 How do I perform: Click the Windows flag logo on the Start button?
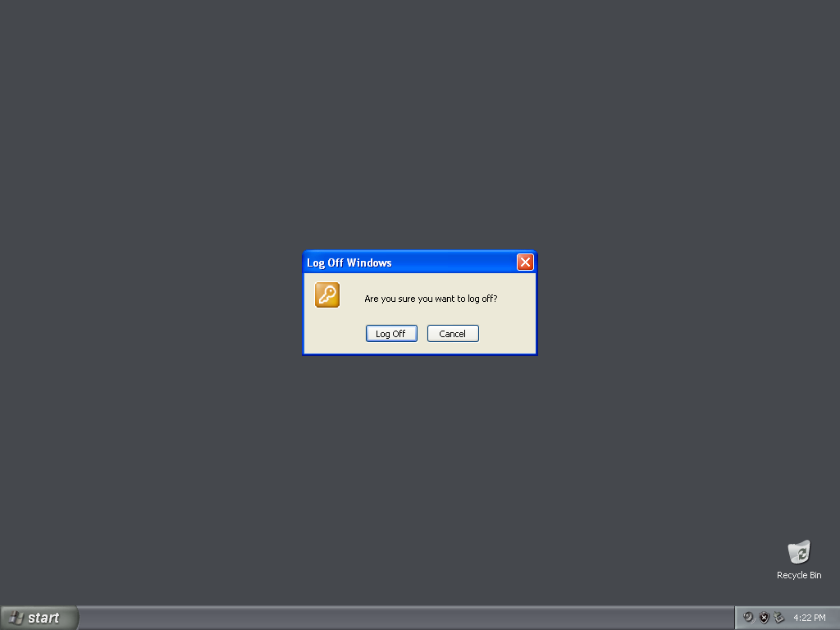16,618
